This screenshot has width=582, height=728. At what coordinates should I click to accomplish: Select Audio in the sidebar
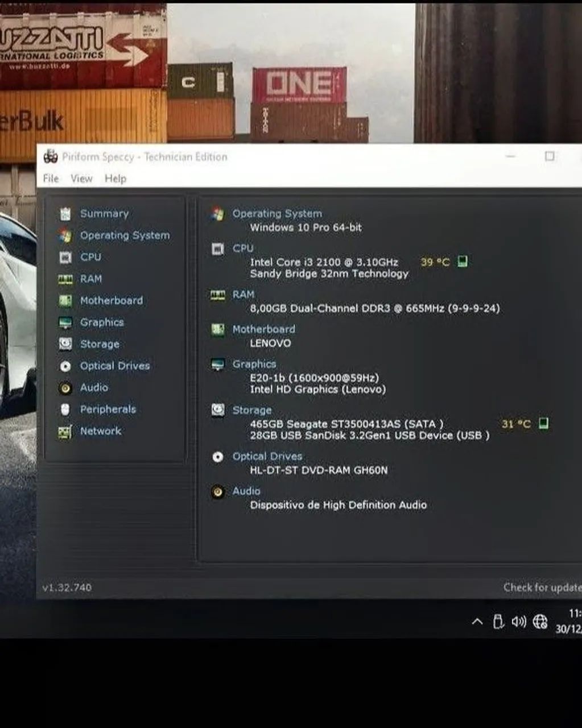click(94, 387)
